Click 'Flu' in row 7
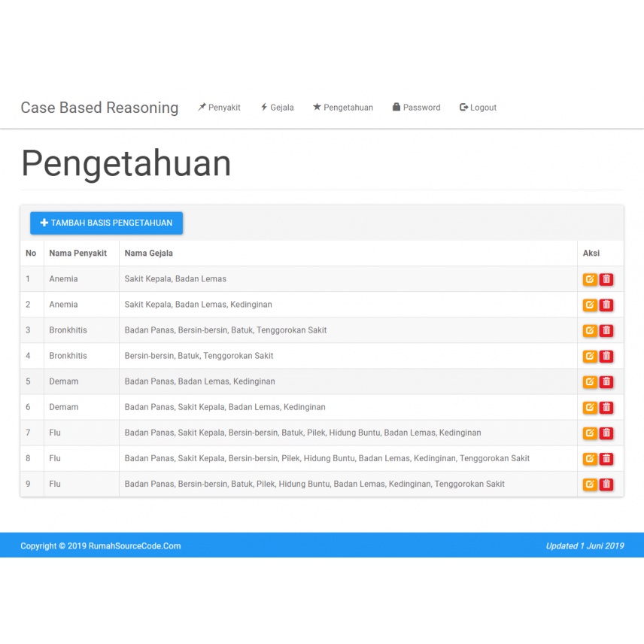This screenshot has height=644, width=644. (55, 433)
